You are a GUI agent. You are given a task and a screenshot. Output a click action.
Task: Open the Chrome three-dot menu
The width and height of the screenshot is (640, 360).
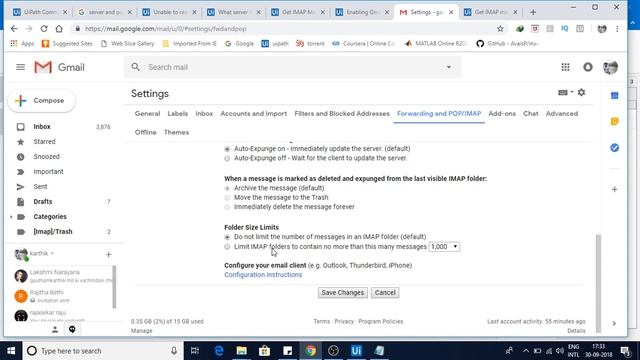pyautogui.click(x=617, y=29)
